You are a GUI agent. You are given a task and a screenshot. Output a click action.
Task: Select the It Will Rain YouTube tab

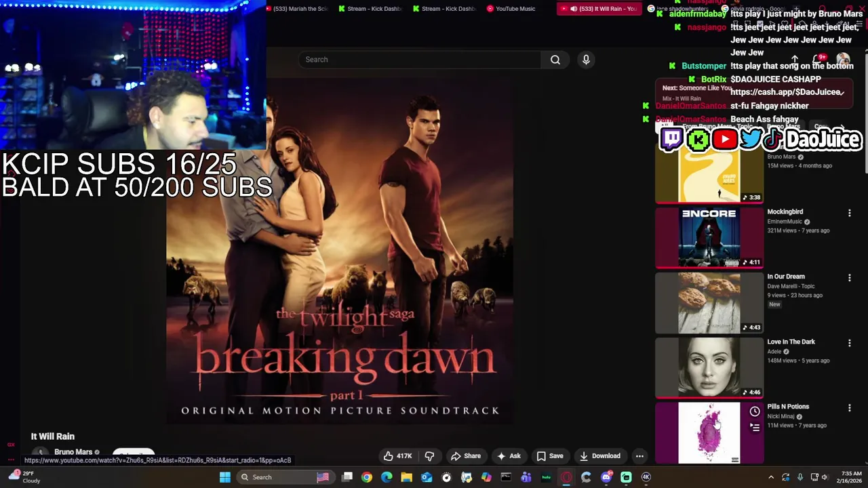point(600,9)
